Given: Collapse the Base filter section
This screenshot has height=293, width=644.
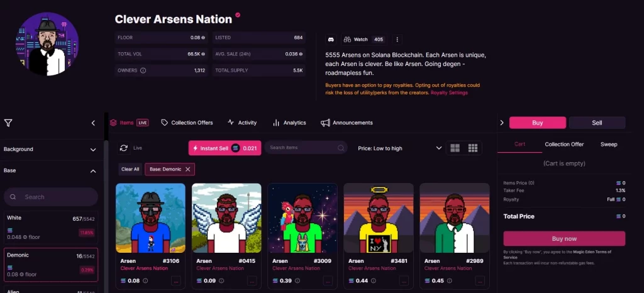Looking at the screenshot, I should (93, 171).
